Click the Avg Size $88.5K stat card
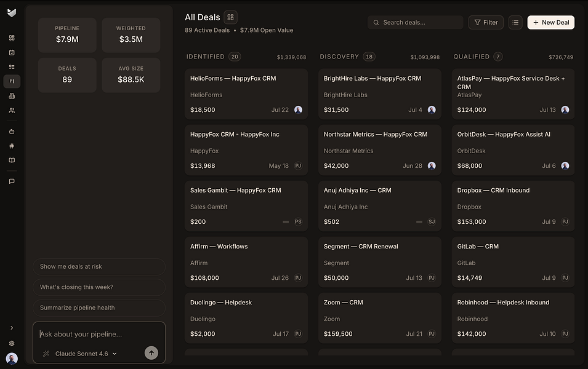Viewport: 588px width, 369px height. (131, 75)
